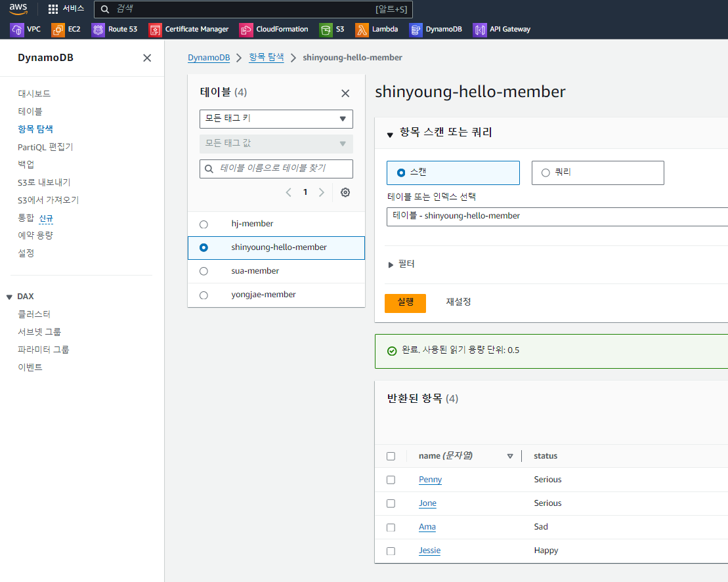Click the 항목 탐색 breadcrumb link
Screen dimensions: 728x582
(x=267, y=58)
